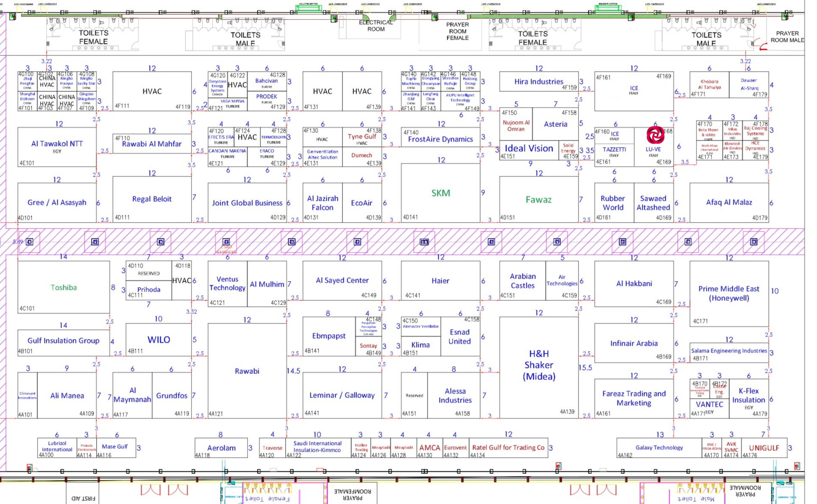This screenshot has width=817, height=504.
Task: Select Al Tawakol NTT booth label
Action: coord(57,144)
